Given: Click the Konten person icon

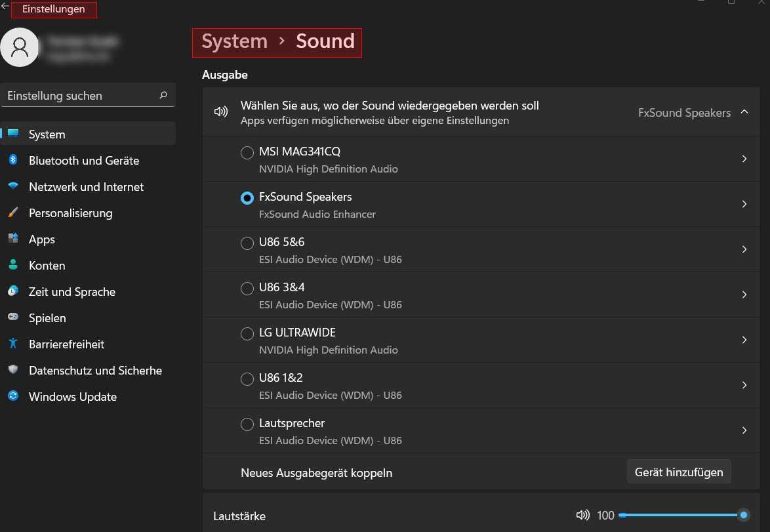Looking at the screenshot, I should point(13,265).
